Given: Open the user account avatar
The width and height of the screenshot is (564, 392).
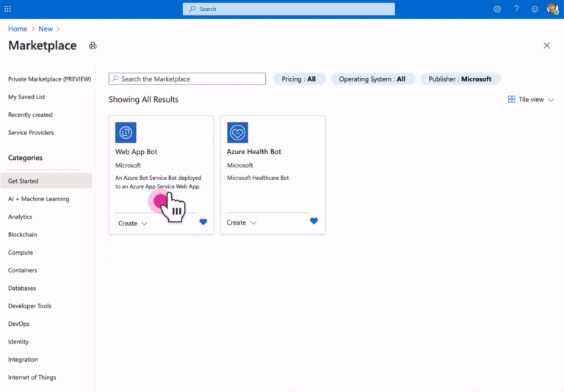Looking at the screenshot, I should coord(552,9).
